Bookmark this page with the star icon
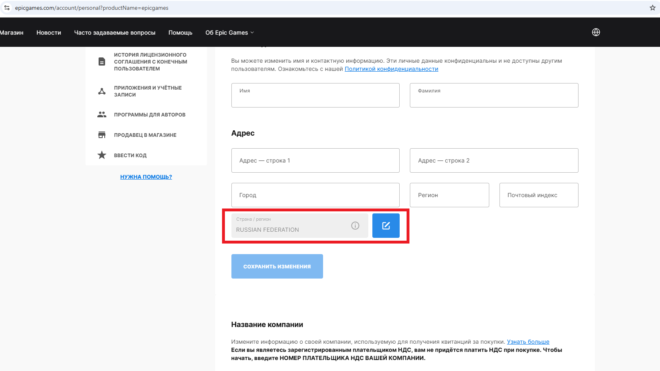The image size is (660, 371). (652, 8)
